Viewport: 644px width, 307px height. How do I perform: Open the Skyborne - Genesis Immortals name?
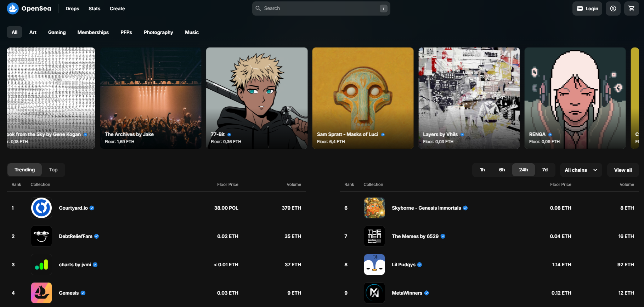click(x=426, y=208)
